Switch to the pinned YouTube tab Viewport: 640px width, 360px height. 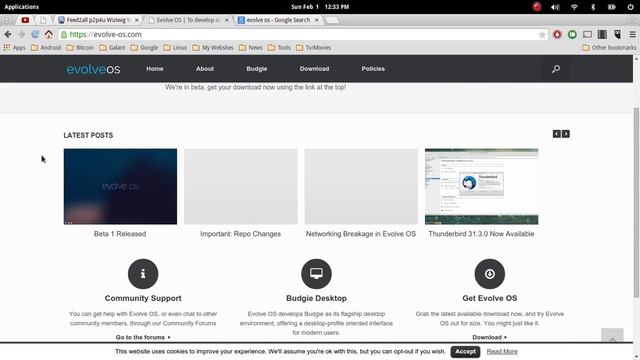point(25,20)
